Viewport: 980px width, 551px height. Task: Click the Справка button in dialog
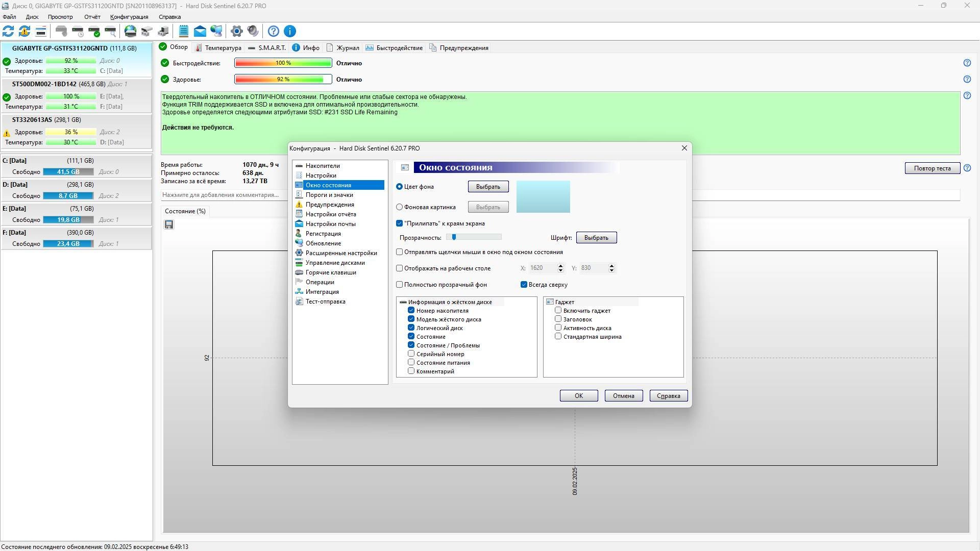coord(669,396)
